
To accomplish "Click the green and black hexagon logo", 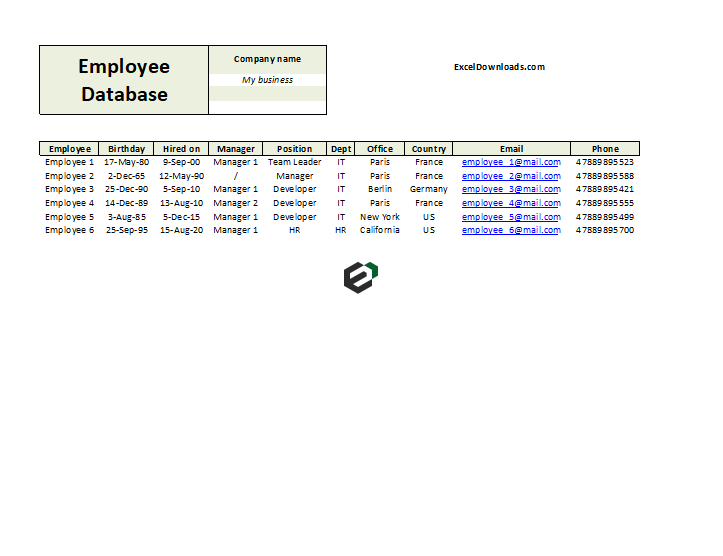I will (360, 277).
